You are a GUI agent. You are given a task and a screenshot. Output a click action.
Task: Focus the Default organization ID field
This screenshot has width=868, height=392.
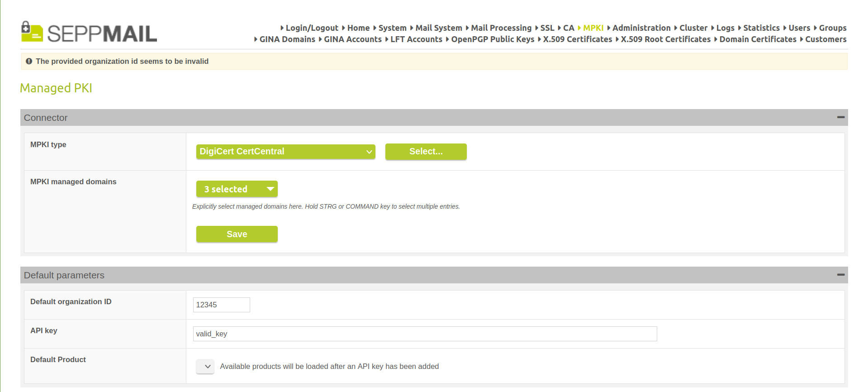click(x=221, y=305)
